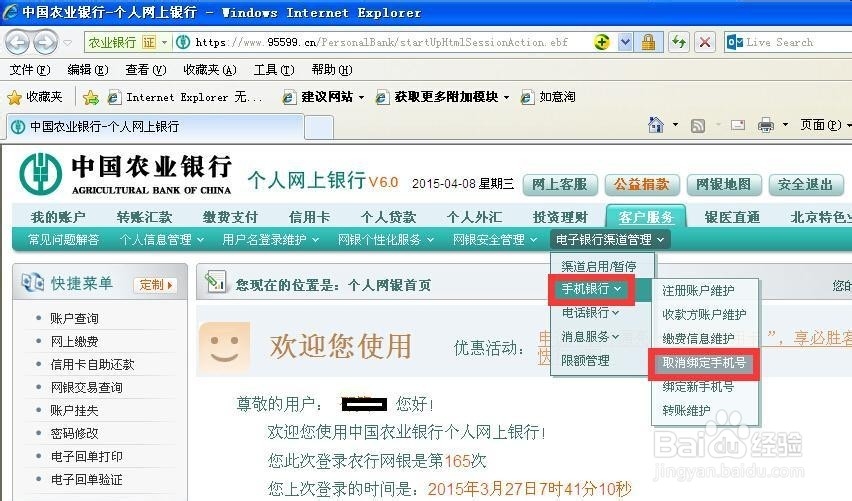Click the 安全退出 button
The width and height of the screenshot is (852, 501).
click(x=806, y=185)
